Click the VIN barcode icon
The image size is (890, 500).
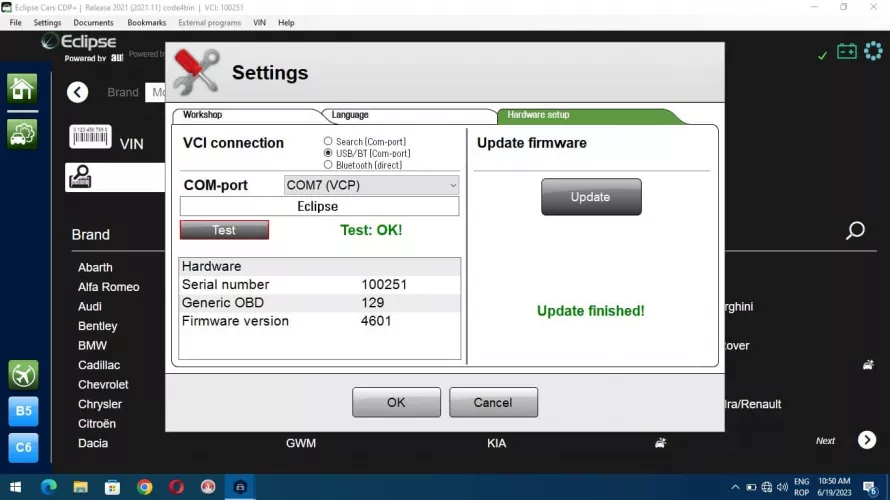(x=90, y=136)
